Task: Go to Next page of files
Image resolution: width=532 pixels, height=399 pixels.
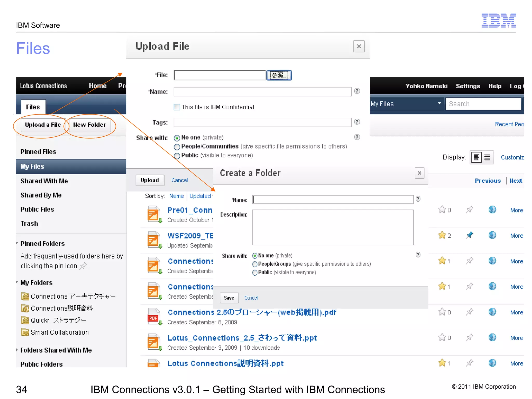Action: (x=516, y=181)
